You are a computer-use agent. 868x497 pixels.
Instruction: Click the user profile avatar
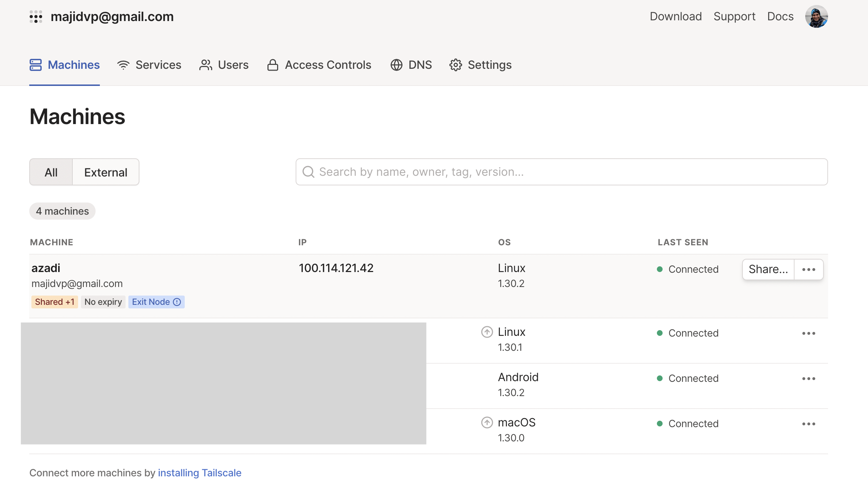(x=816, y=16)
